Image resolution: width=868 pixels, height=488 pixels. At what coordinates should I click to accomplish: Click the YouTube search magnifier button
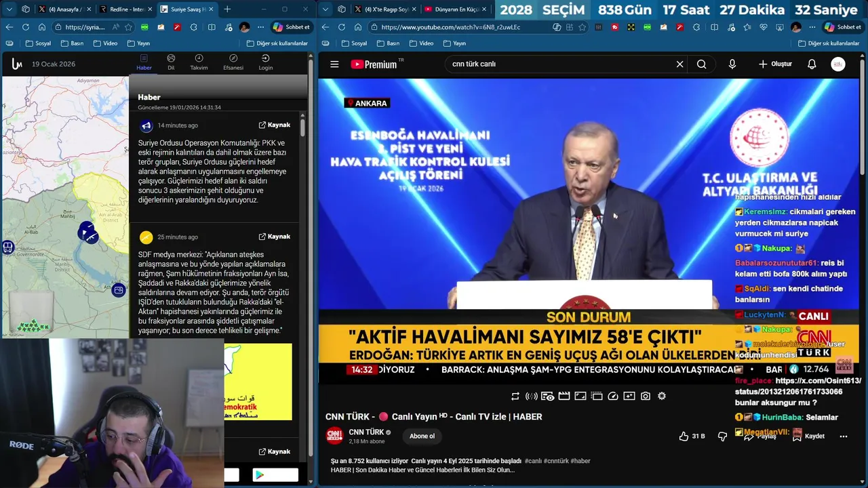click(x=701, y=64)
